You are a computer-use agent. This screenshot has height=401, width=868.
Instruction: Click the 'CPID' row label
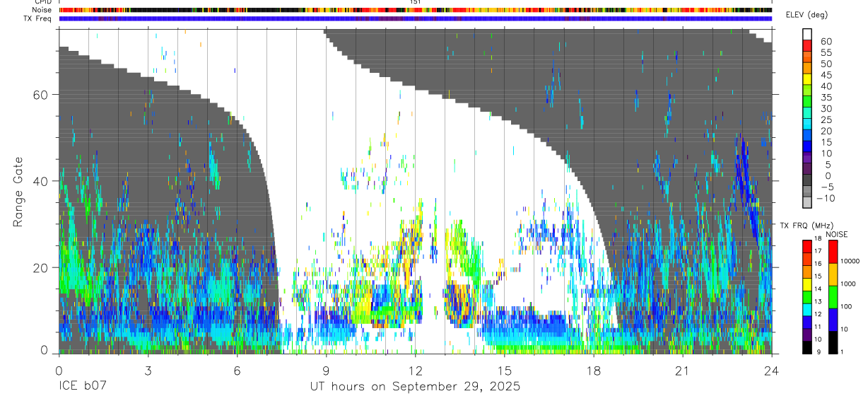(x=42, y=2)
